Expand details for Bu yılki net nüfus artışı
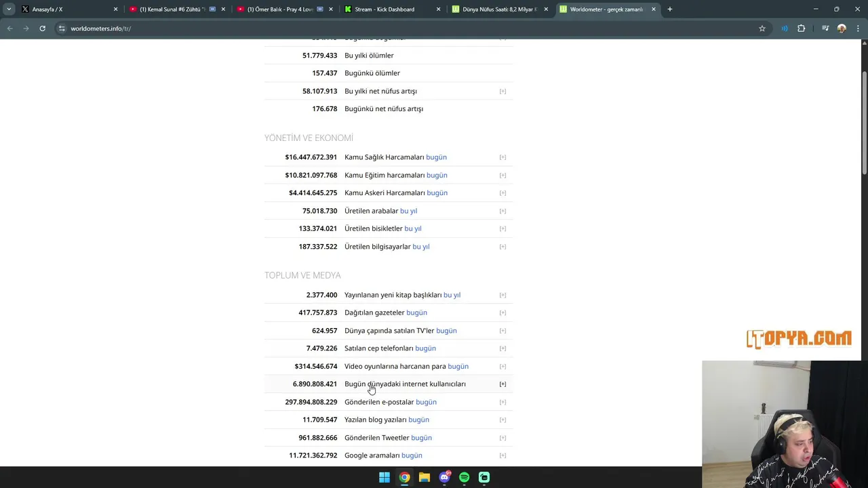Image resolution: width=868 pixels, height=488 pixels. 502,91
